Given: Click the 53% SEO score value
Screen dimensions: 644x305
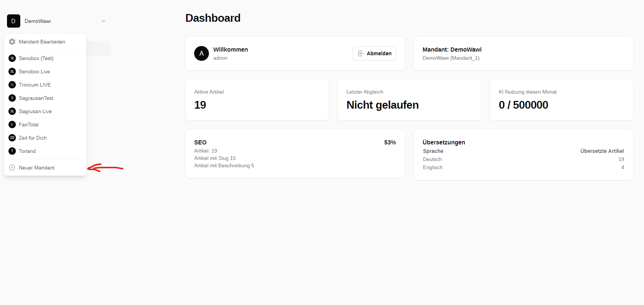Looking at the screenshot, I should coord(390,142).
